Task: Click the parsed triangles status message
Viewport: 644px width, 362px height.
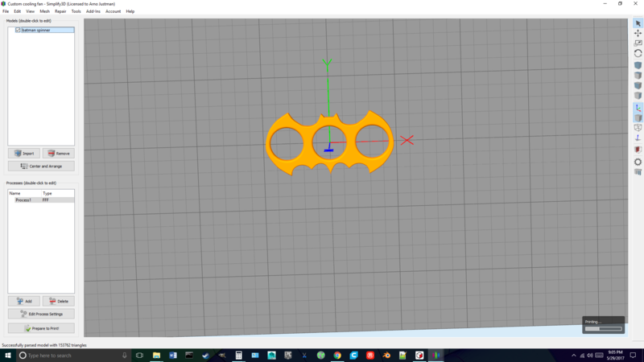Action: (44, 345)
